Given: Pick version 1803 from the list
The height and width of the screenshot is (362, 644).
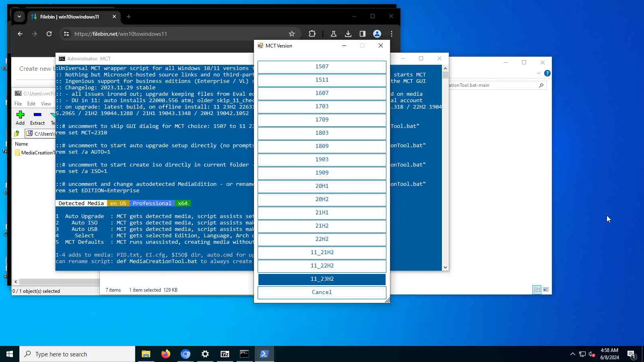Looking at the screenshot, I should coord(322,133).
